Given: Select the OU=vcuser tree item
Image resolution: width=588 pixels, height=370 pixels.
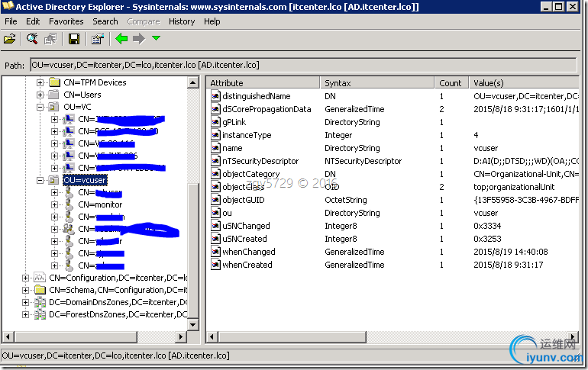Looking at the screenshot, I should pyautogui.click(x=85, y=180).
